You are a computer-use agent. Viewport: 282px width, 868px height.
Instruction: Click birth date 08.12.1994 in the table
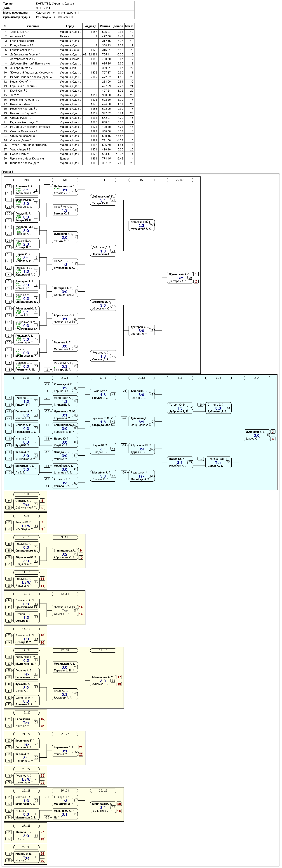click(90, 54)
